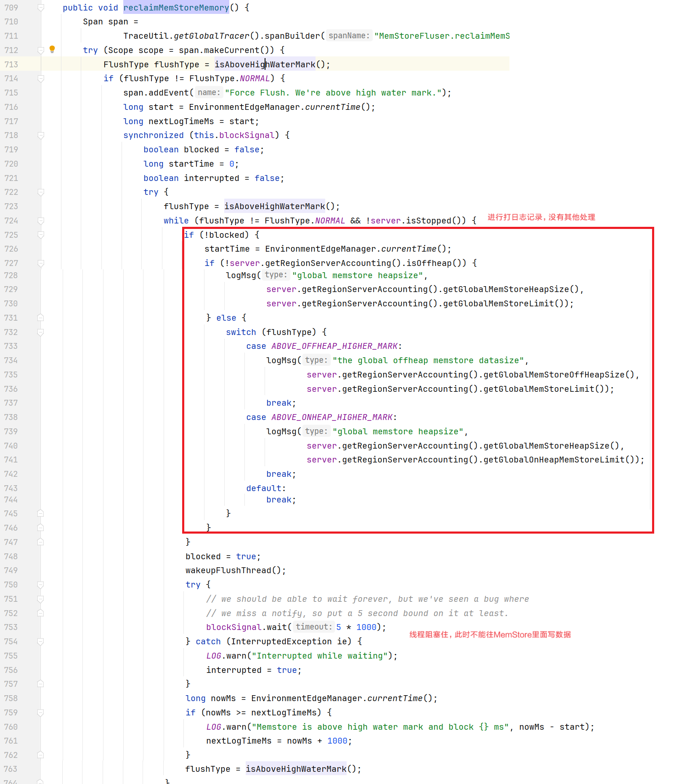
Task: Click the timeout parameter hint on blockSignal.wait
Action: pyautogui.click(x=313, y=627)
